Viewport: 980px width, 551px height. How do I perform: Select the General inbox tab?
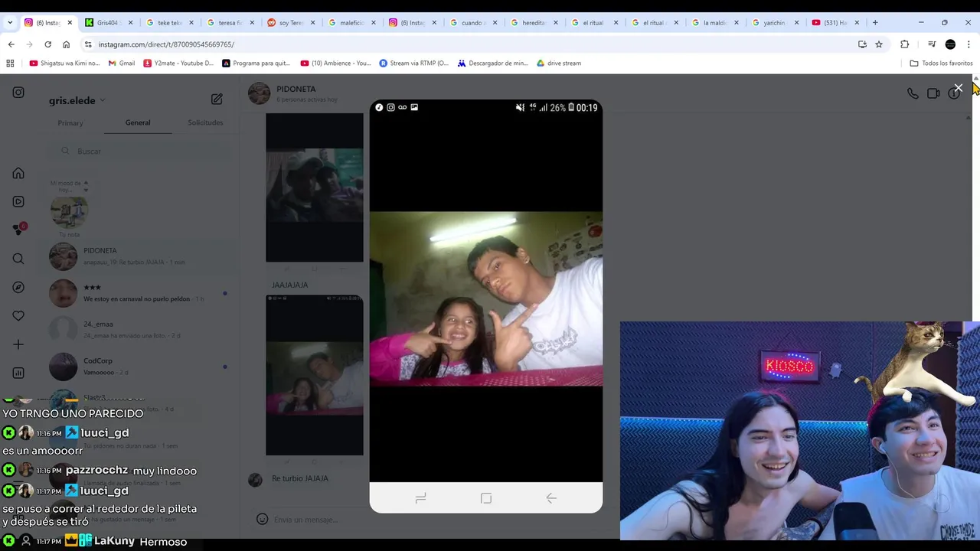pyautogui.click(x=138, y=122)
